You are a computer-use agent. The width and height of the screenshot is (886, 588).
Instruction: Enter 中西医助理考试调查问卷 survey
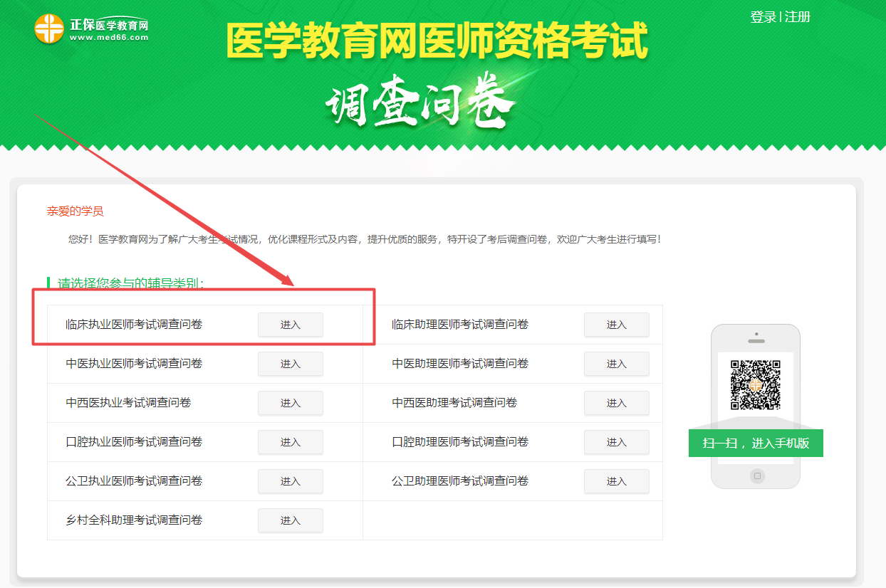(x=616, y=403)
